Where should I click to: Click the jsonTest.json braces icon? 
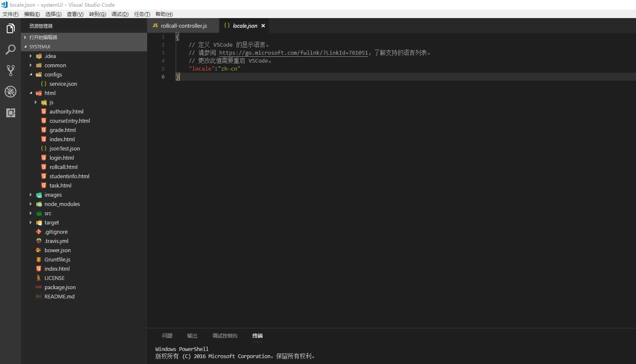[x=44, y=148]
